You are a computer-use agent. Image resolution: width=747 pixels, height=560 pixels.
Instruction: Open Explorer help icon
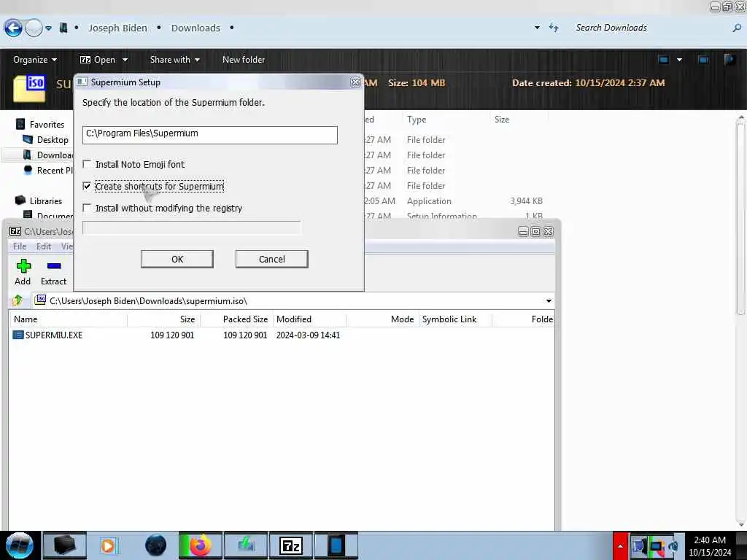(x=729, y=60)
